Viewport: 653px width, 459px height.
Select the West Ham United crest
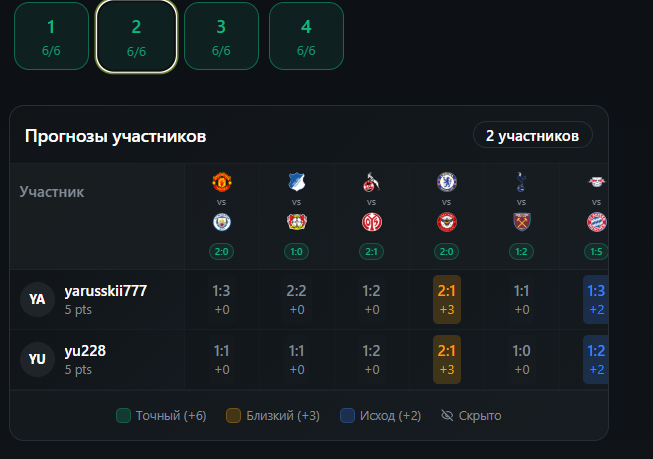[522, 221]
